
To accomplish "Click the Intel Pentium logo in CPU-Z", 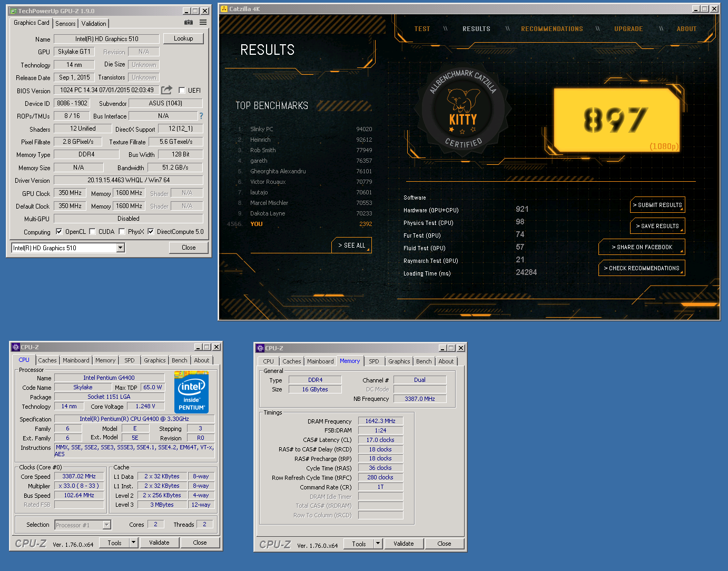I will coord(191,392).
